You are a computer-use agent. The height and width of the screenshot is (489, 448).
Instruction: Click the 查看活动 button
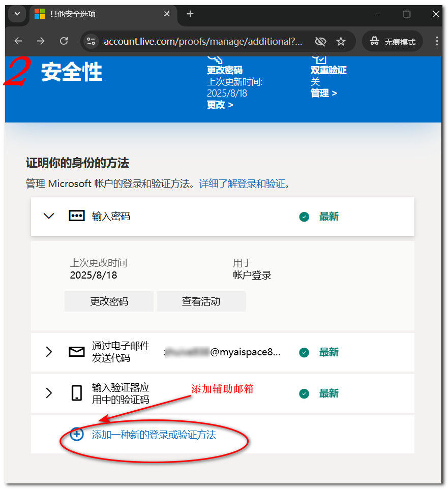(x=201, y=301)
